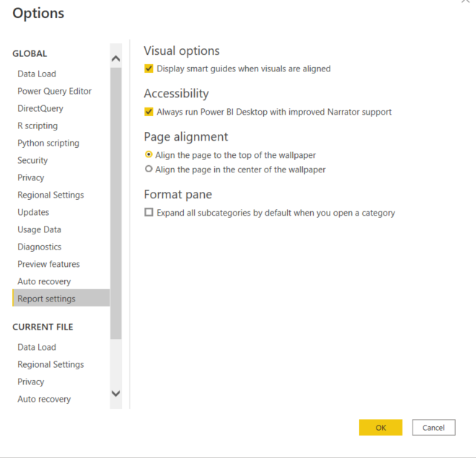Click the CURRENT FILE section header
This screenshot has width=476, height=458.
click(43, 327)
